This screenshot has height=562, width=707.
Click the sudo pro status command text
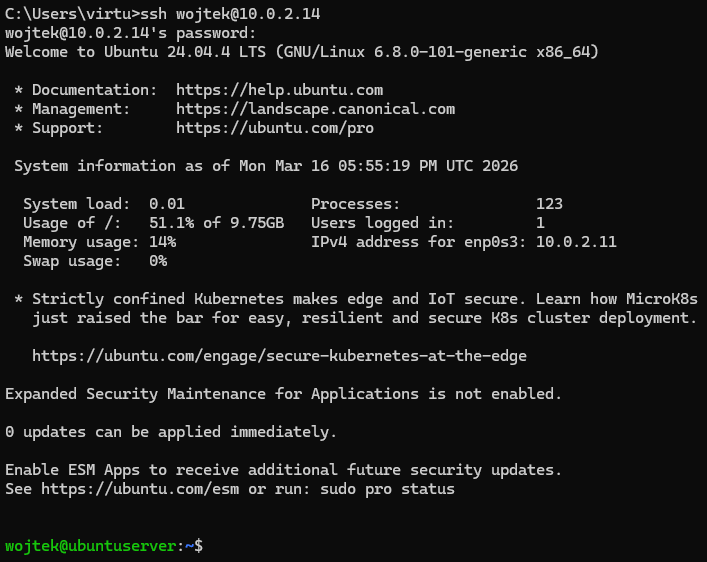[x=387, y=489]
